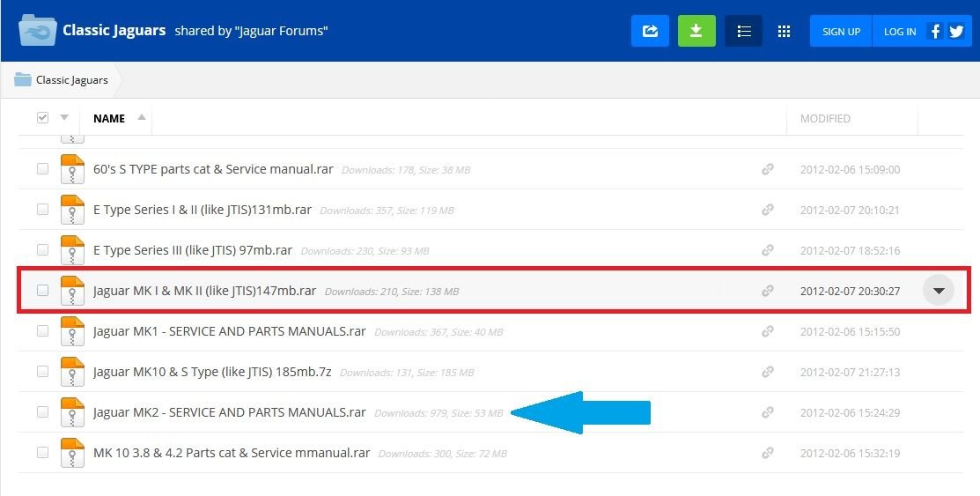Viewport: 980px width, 496px height.
Task: Copy link for Jaguar MK I & MK II file
Action: click(768, 291)
